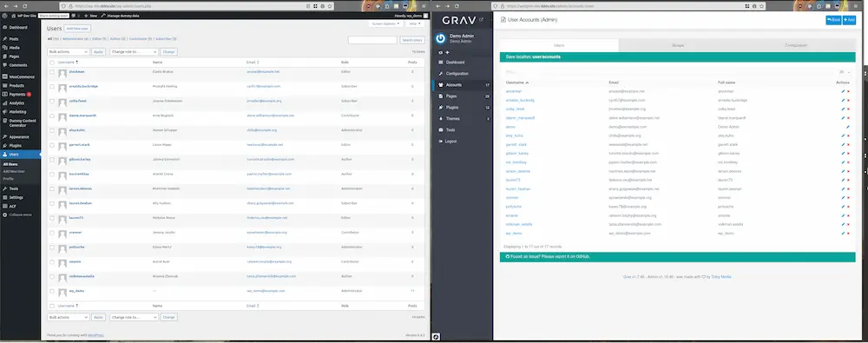The width and height of the screenshot is (868, 343).
Task: Click the red delete icon for arockman in Grav
Action: click(848, 91)
